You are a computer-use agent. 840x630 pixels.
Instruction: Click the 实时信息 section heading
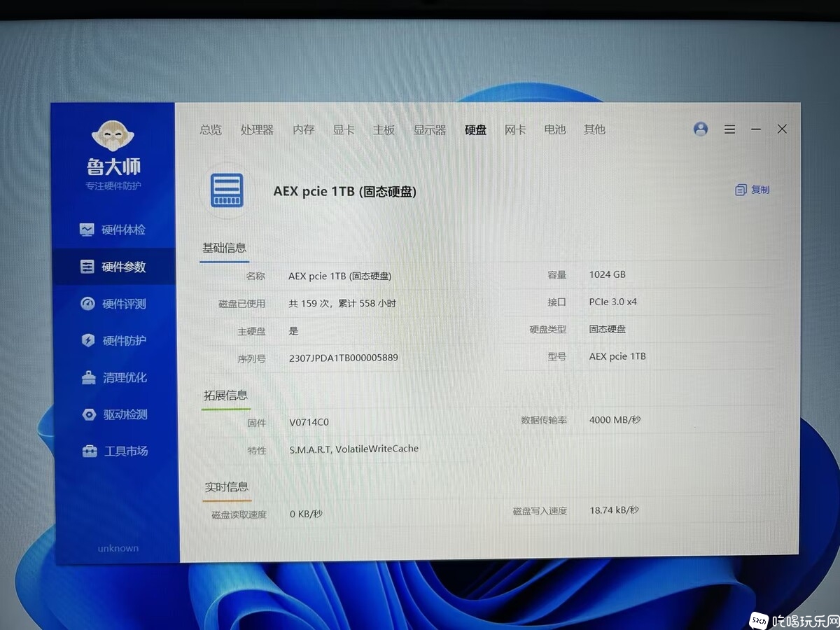(227, 486)
